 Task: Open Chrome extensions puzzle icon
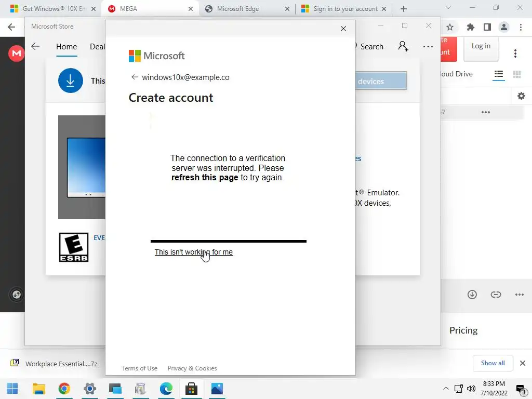[470, 27]
